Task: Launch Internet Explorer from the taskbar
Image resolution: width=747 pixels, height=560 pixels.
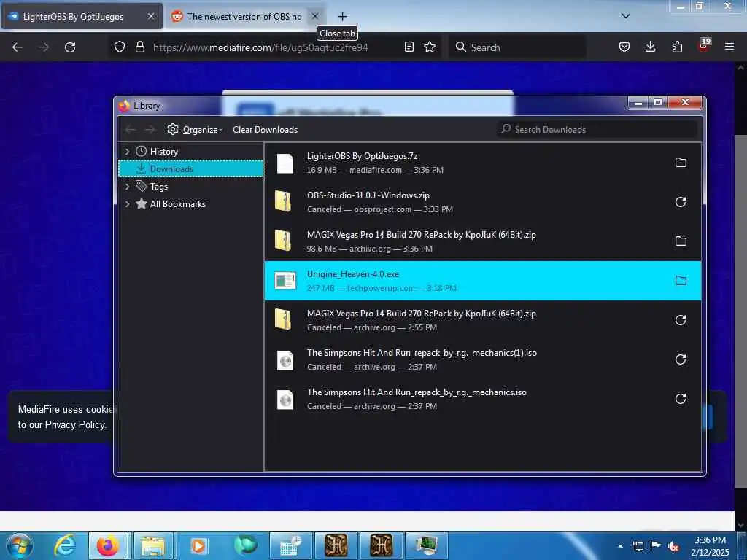Action: (65, 545)
